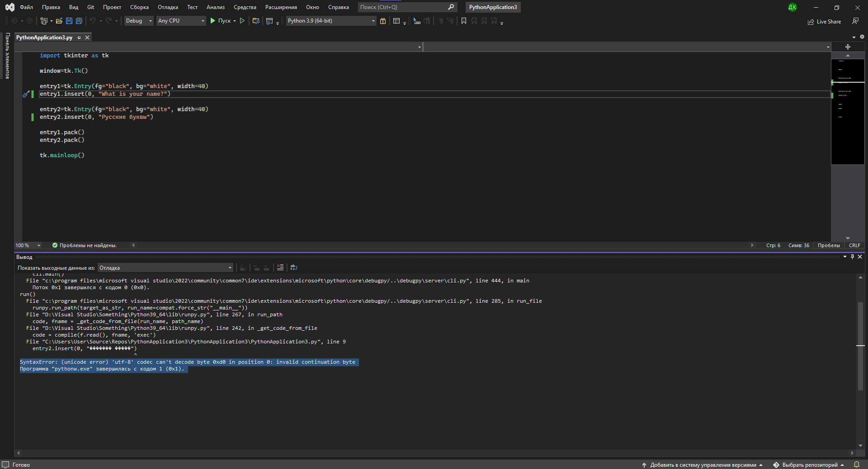Click the step cursor debug icon
The image size is (868, 469).
[x=417, y=21]
